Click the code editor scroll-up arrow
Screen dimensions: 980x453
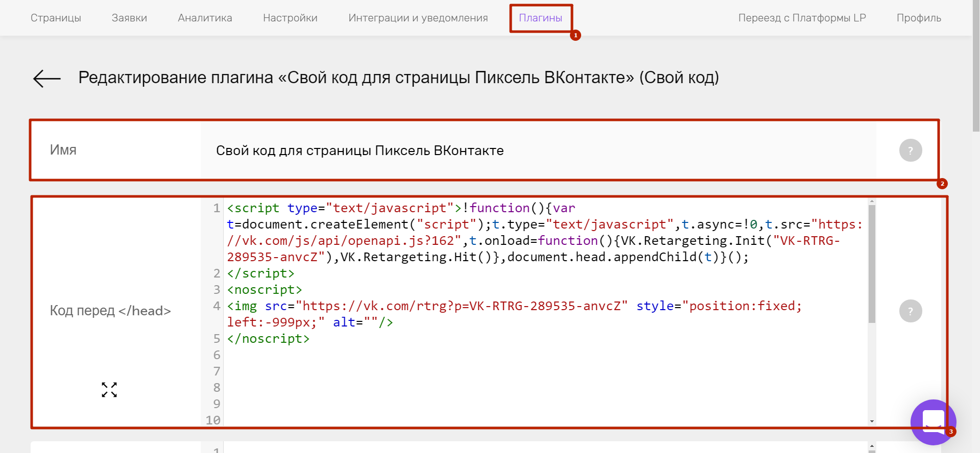click(872, 202)
